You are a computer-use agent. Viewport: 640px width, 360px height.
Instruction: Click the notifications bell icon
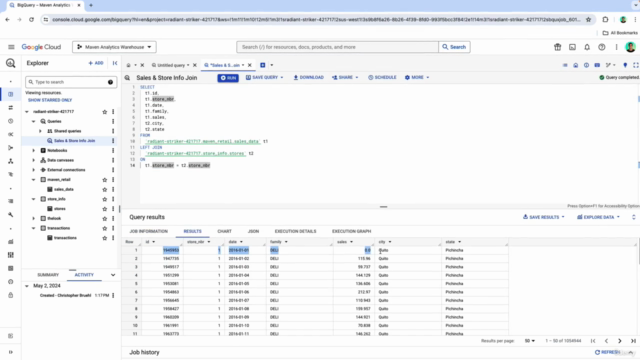(587, 47)
